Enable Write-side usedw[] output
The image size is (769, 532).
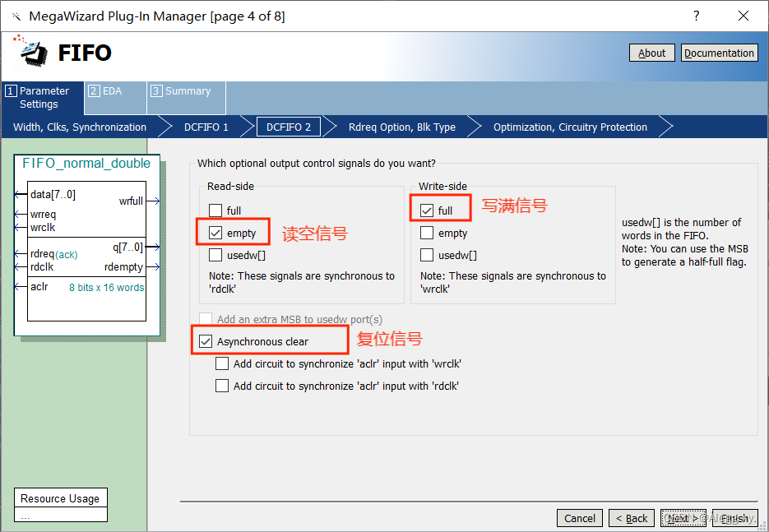click(x=427, y=255)
